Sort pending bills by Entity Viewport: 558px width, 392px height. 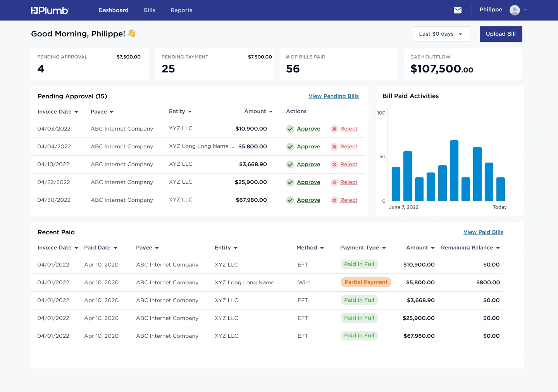pos(180,111)
